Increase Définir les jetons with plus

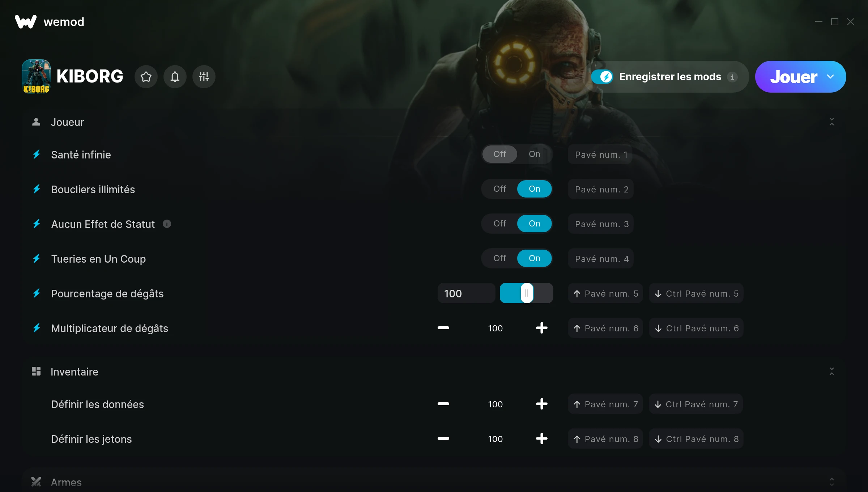pyautogui.click(x=541, y=439)
